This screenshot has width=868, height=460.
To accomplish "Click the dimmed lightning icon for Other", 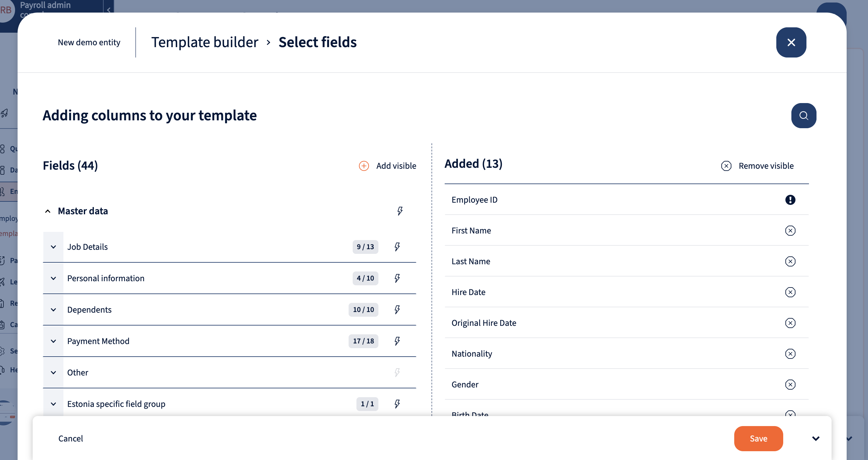I will [397, 372].
